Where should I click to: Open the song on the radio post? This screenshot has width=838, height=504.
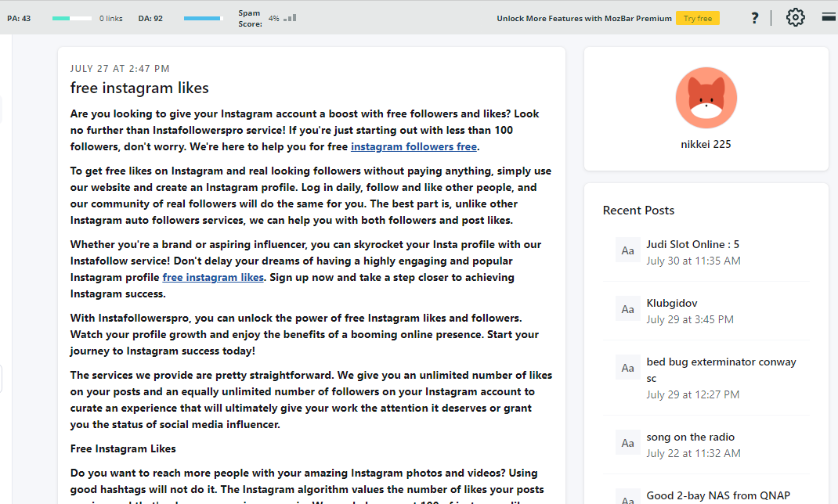coord(690,437)
